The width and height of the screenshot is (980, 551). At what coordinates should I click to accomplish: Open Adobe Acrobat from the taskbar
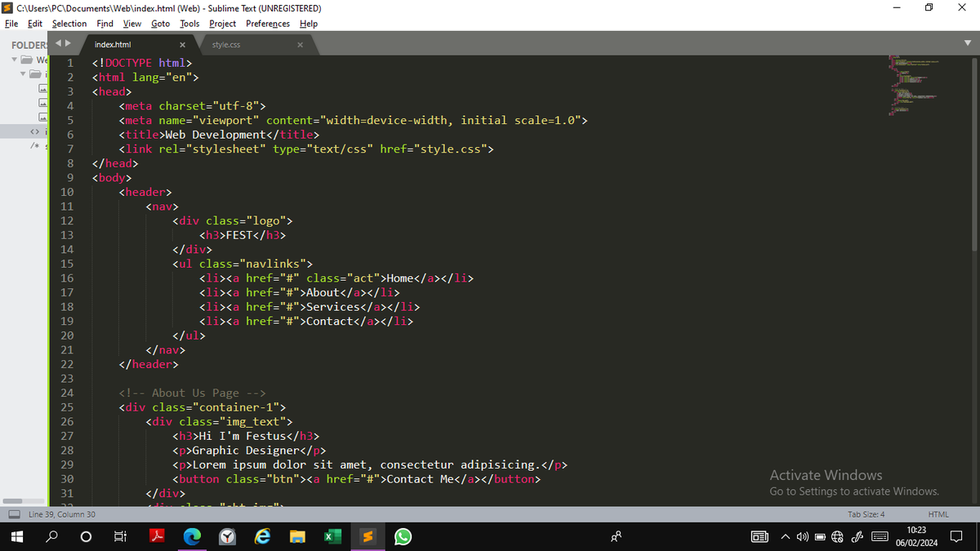(158, 536)
